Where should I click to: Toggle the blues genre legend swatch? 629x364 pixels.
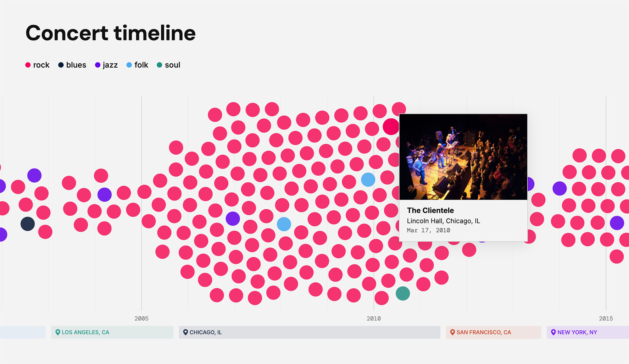61,65
